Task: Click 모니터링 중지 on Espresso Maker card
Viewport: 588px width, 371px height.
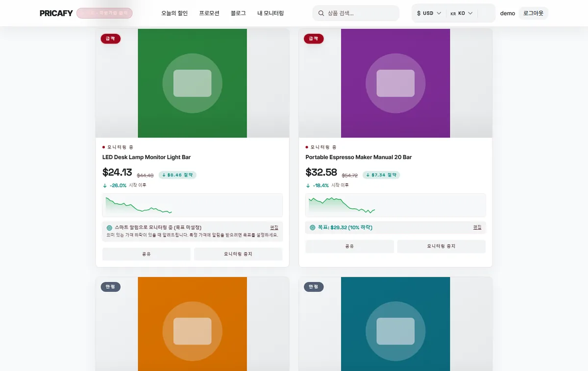Action: pos(441,246)
